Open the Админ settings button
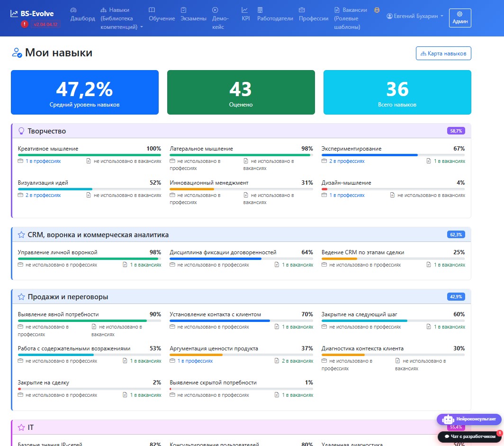This screenshot has height=446, width=504. (460, 18)
